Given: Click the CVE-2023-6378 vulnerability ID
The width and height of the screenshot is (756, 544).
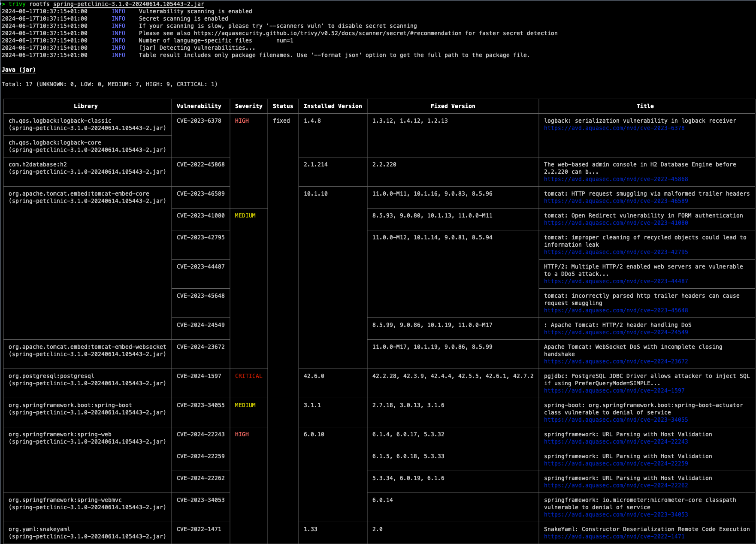Looking at the screenshot, I should (199, 121).
